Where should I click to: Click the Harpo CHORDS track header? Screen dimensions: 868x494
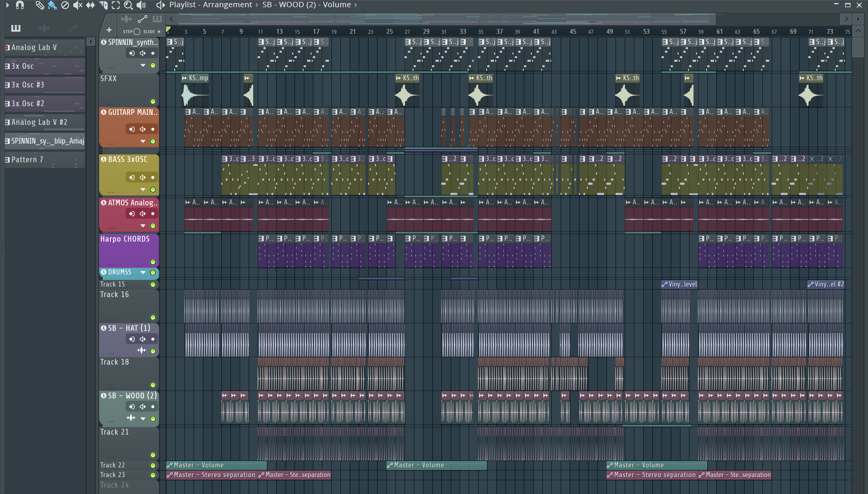129,250
